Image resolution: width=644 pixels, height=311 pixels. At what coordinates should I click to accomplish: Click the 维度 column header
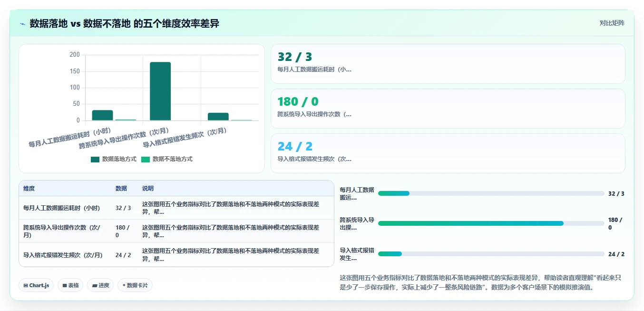[29, 189]
